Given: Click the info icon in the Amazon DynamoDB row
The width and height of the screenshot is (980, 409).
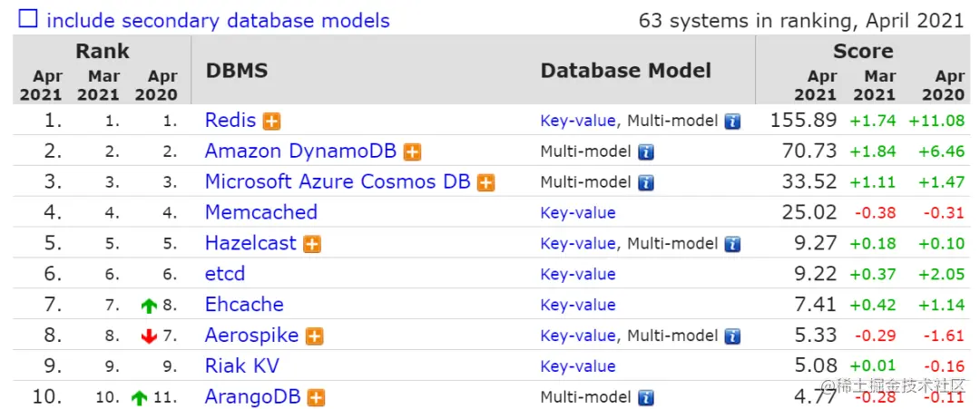Looking at the screenshot, I should click(x=645, y=151).
